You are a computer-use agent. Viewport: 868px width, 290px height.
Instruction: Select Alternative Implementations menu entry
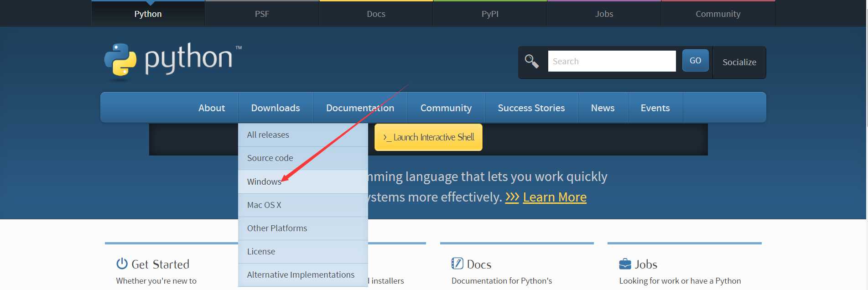click(x=303, y=275)
